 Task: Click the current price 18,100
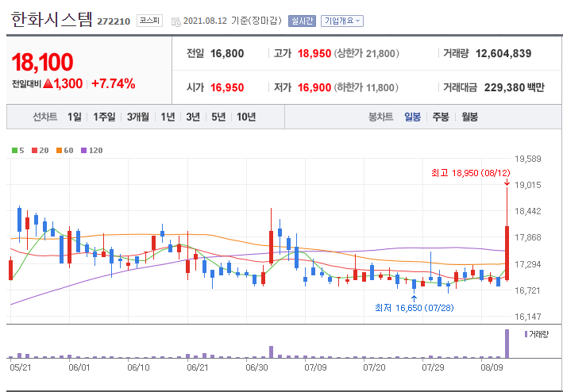tap(42, 62)
